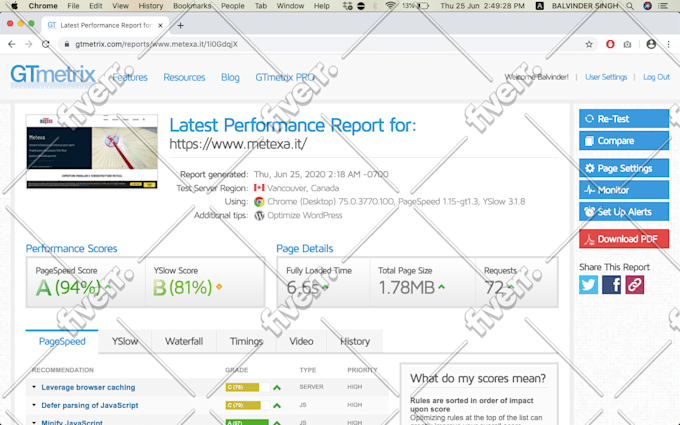The height and width of the screenshot is (425, 680).
Task: Switch to the YSlow tab
Action: click(125, 342)
